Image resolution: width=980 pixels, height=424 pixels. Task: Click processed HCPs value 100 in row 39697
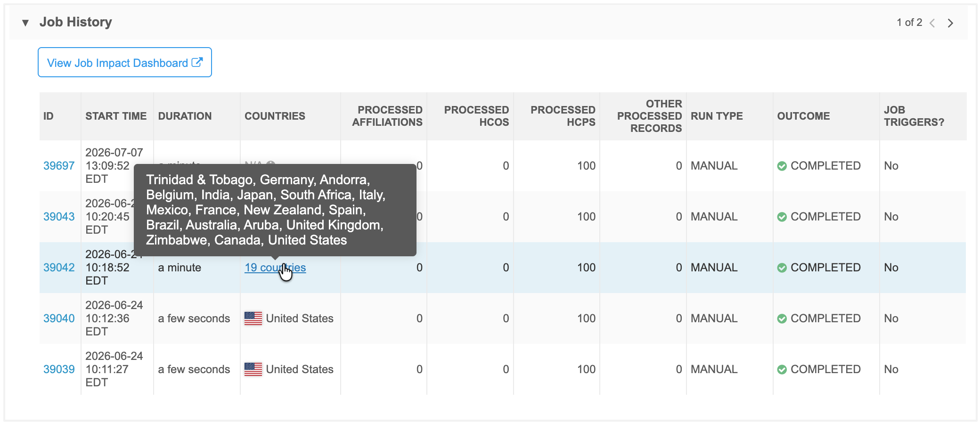pos(587,166)
